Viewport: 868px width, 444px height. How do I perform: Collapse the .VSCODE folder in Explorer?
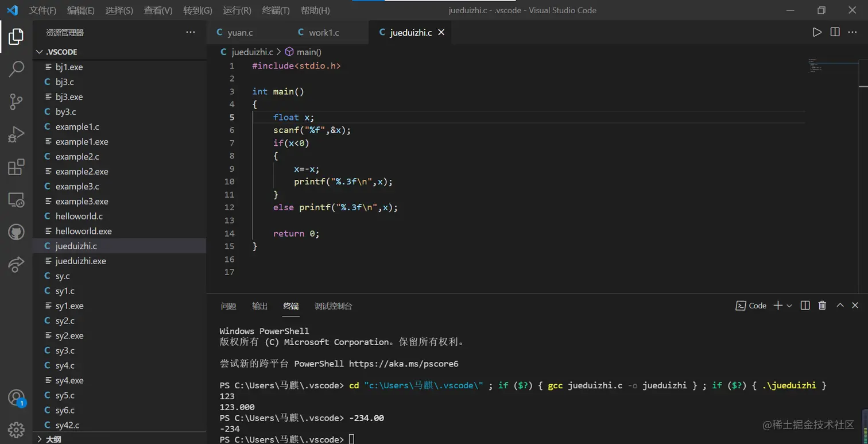pos(39,52)
